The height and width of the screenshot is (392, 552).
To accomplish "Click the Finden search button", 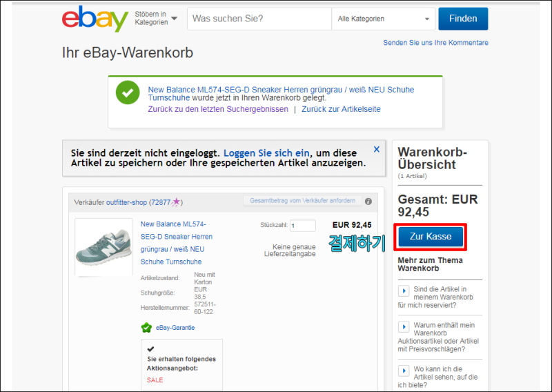I will [463, 19].
